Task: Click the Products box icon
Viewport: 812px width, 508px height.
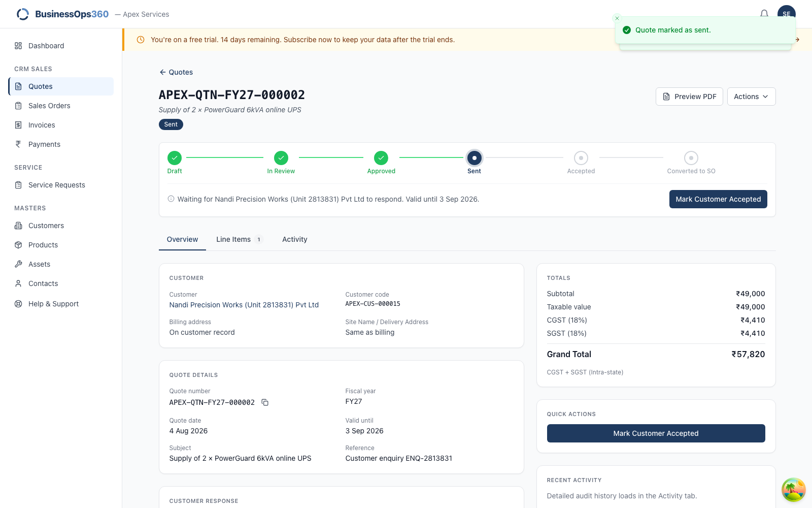Action: [x=18, y=245]
